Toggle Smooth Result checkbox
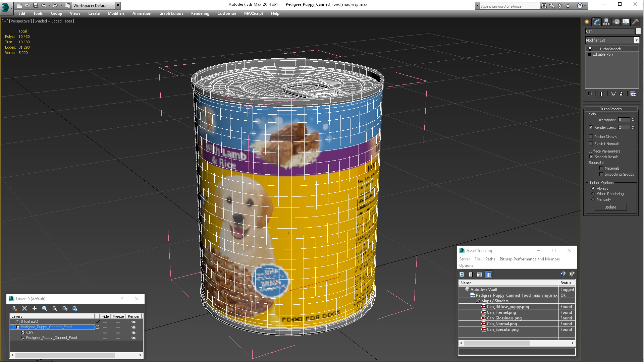 (x=591, y=157)
